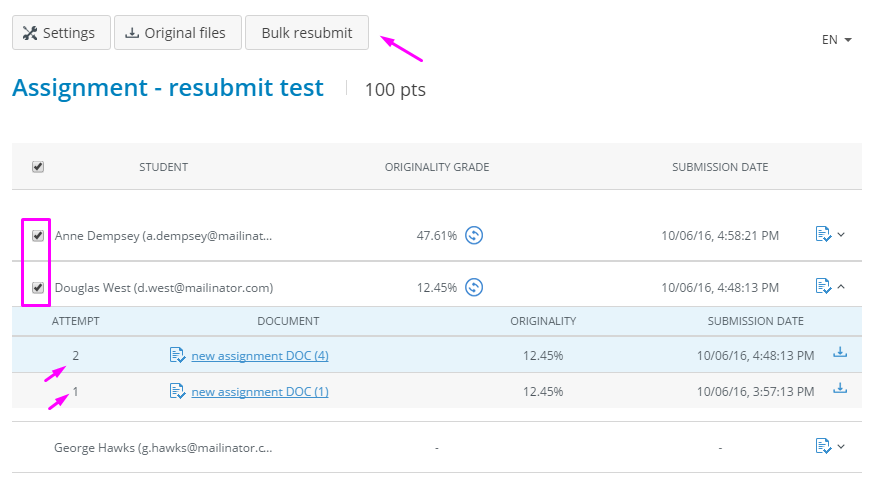
Task: Resubmit icon next to 47.61% grade
Action: (474, 235)
